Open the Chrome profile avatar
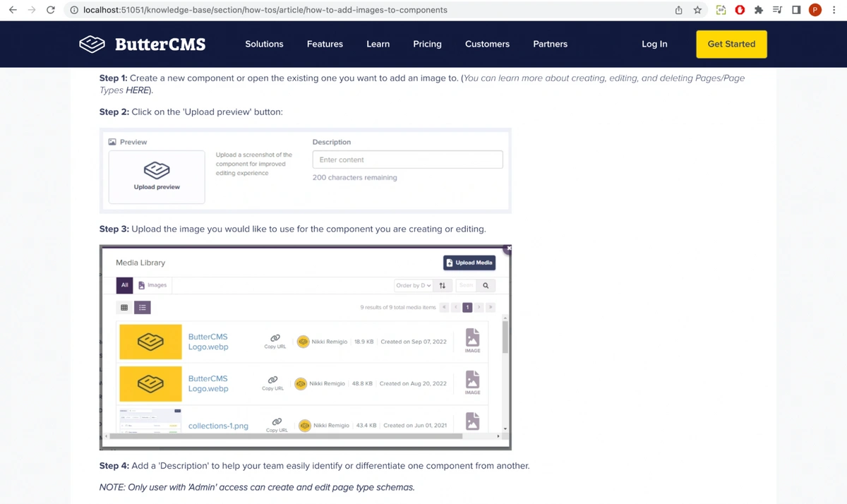 coord(815,10)
